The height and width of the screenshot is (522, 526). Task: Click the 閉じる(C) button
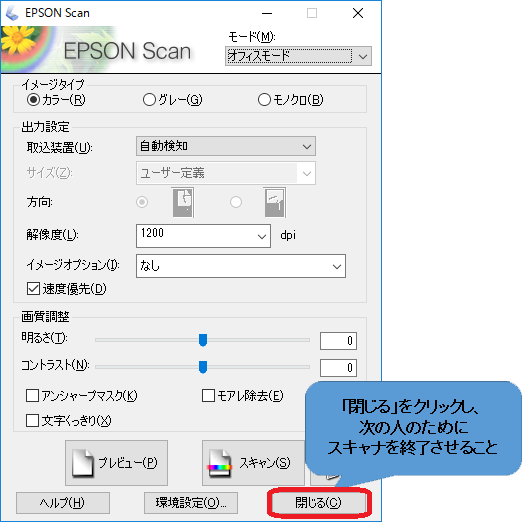pyautogui.click(x=318, y=503)
